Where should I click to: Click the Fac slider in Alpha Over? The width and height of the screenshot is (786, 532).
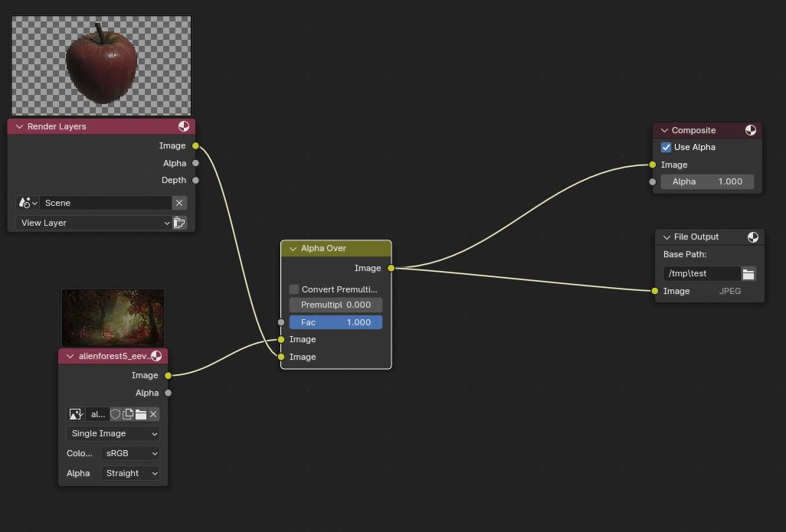pos(336,322)
